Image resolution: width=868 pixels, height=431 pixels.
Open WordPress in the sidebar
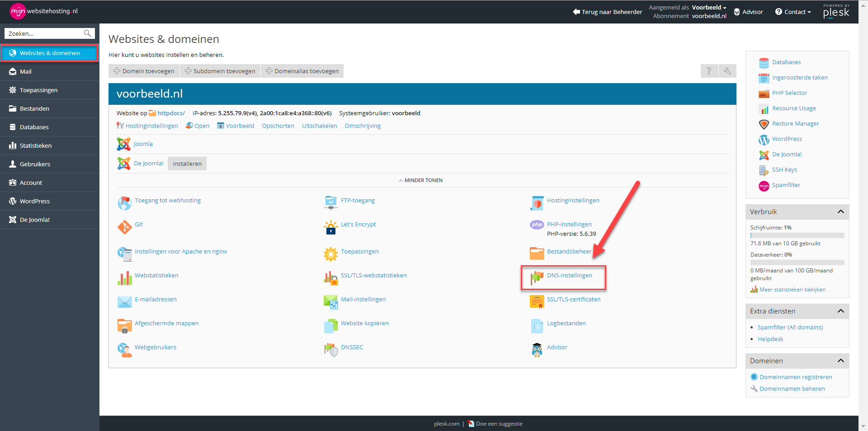[50, 201]
